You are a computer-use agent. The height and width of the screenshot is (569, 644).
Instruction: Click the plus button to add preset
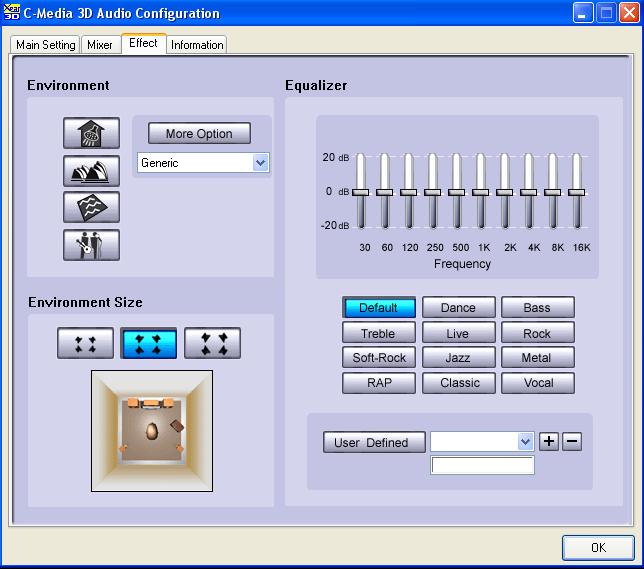(x=549, y=442)
